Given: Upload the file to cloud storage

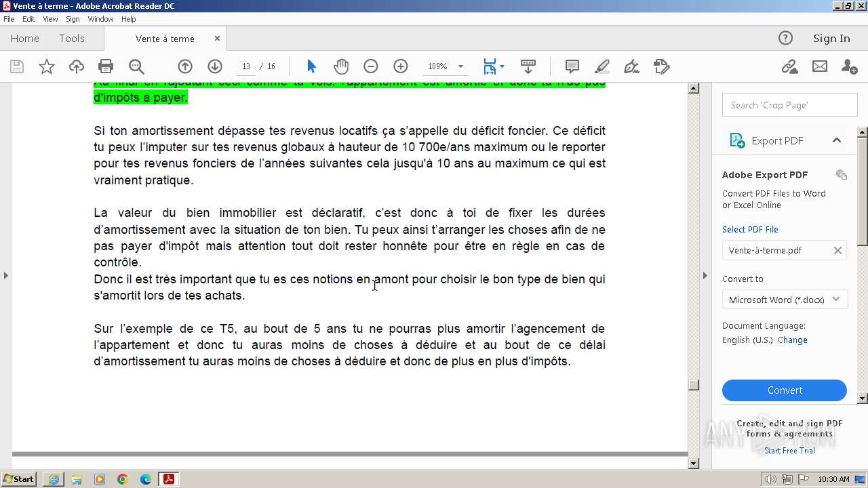Looking at the screenshot, I should point(77,66).
